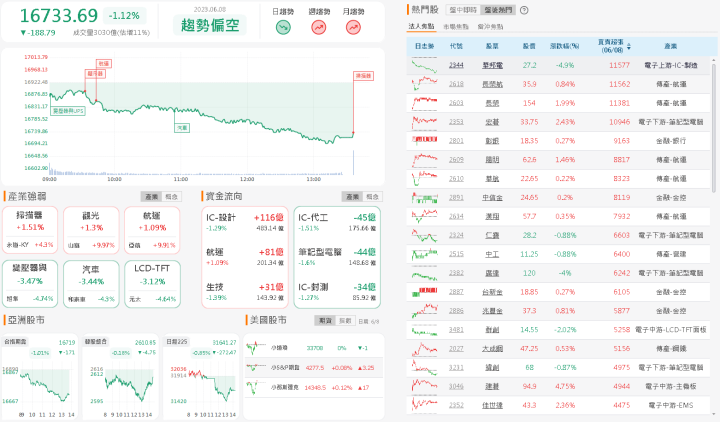Open stock code link 2344
The height and width of the screenshot is (422, 720).
point(456,65)
